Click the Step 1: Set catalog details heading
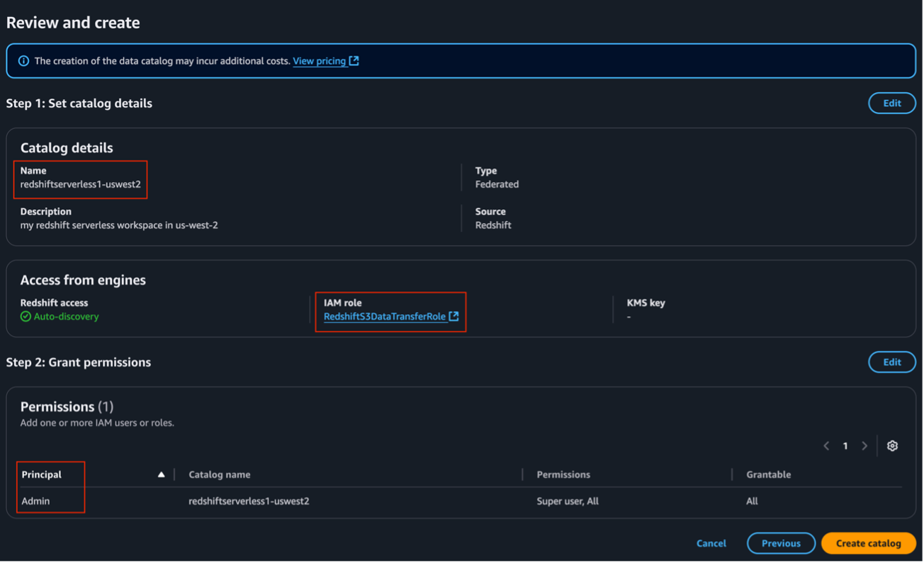This screenshot has height=563, width=924. click(x=79, y=104)
